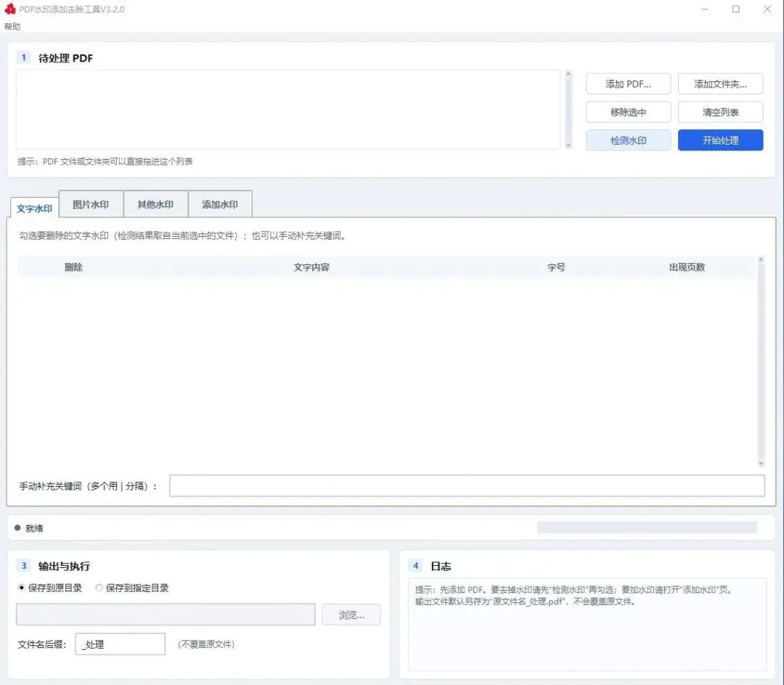Viewport: 784px width, 685px height.
Task: Remove selected files with 移除选中
Action: pyautogui.click(x=628, y=112)
